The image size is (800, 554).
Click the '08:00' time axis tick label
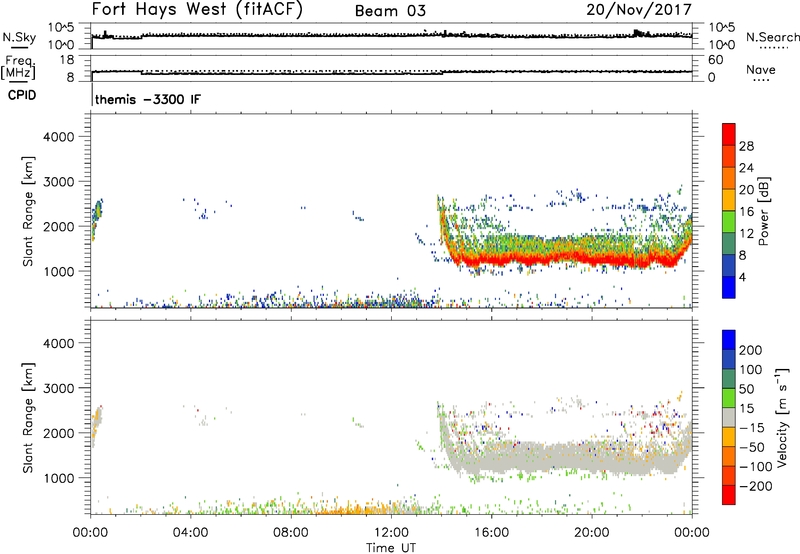(291, 533)
